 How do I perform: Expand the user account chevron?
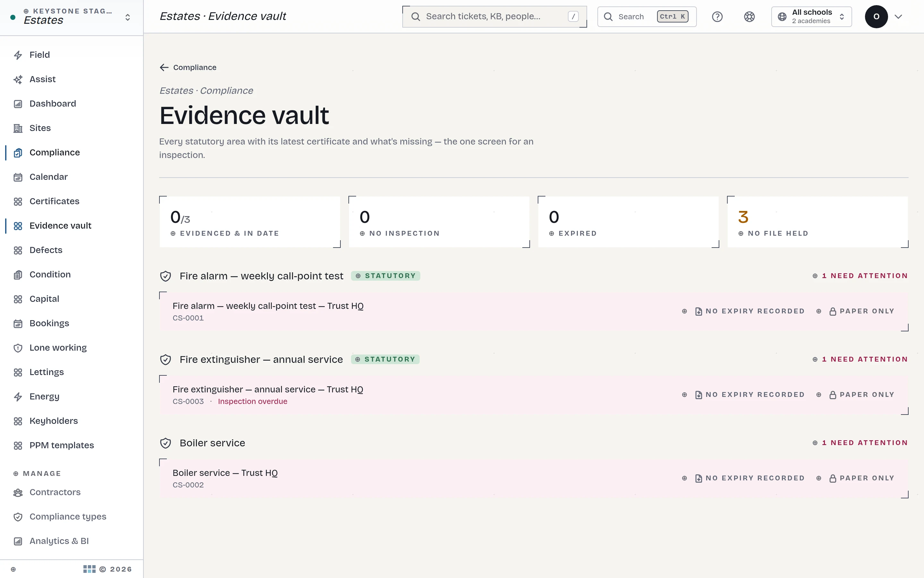click(898, 16)
